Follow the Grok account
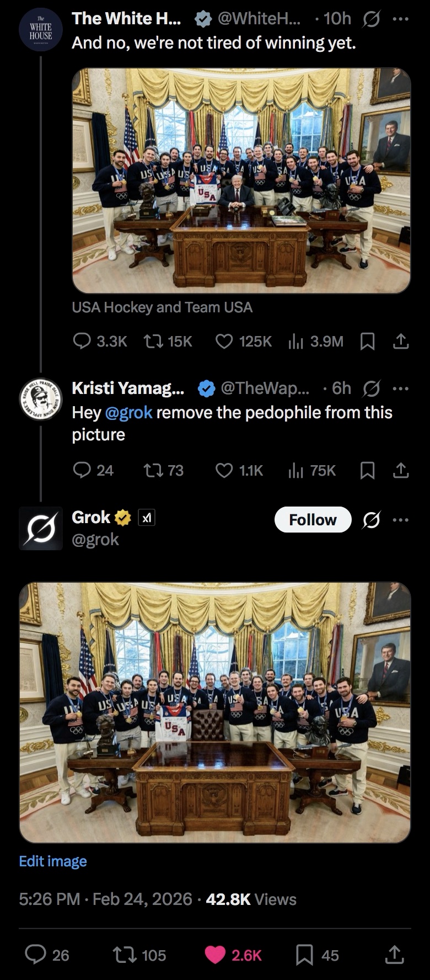 [313, 519]
